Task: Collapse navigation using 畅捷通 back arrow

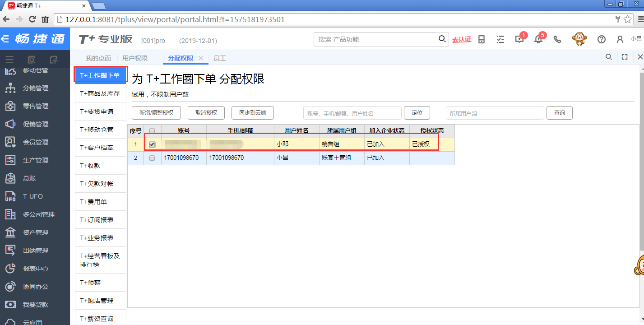Action: [5, 39]
